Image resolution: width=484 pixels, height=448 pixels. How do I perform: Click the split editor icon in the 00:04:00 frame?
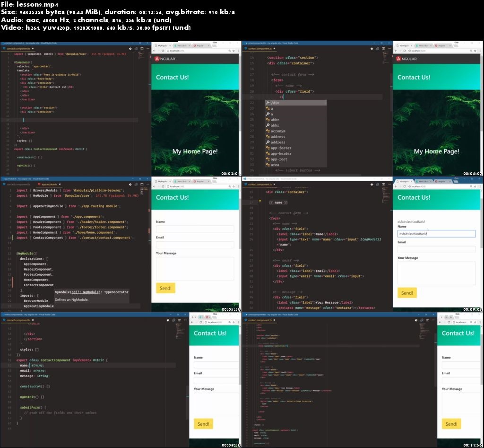point(383,49)
